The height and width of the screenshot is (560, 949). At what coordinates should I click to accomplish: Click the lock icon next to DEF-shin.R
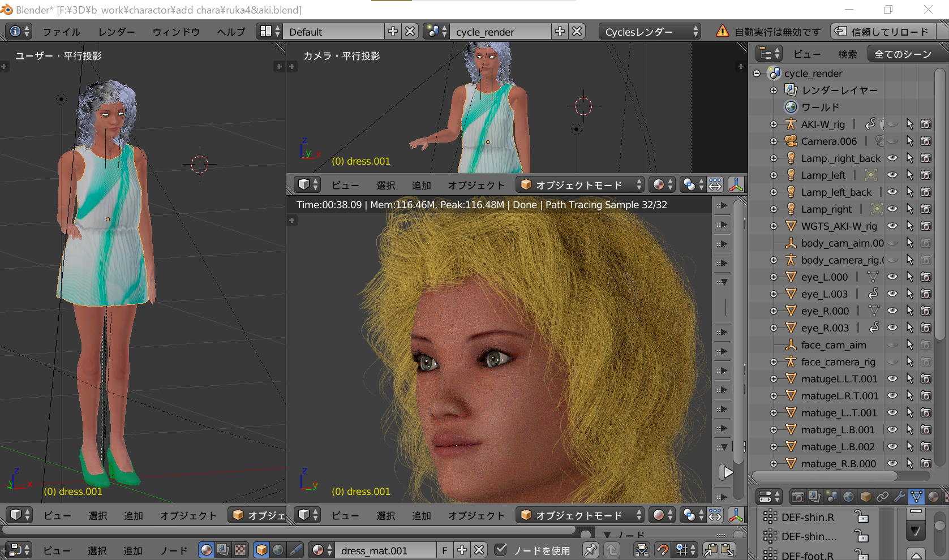(x=861, y=516)
